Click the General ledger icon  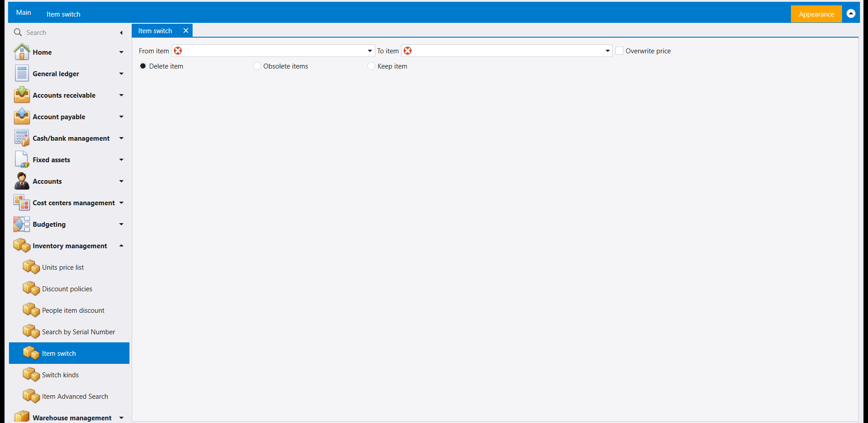tap(21, 73)
